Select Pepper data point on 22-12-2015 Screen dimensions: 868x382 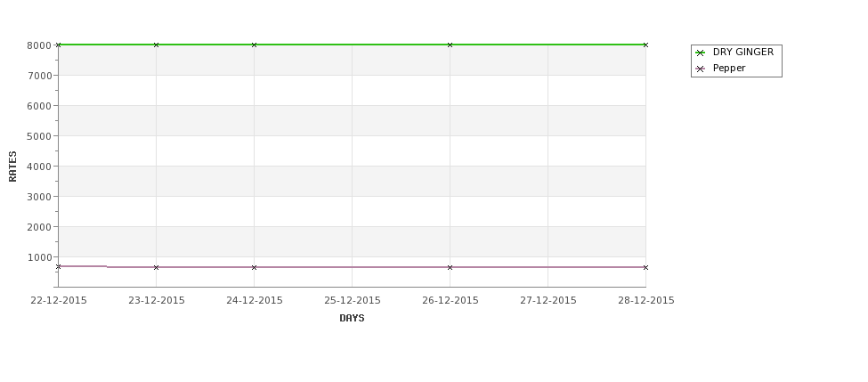pos(58,267)
